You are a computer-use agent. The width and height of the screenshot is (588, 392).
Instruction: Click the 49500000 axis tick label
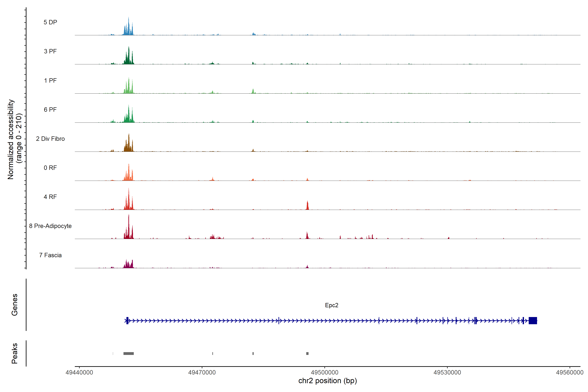coord(325,373)
